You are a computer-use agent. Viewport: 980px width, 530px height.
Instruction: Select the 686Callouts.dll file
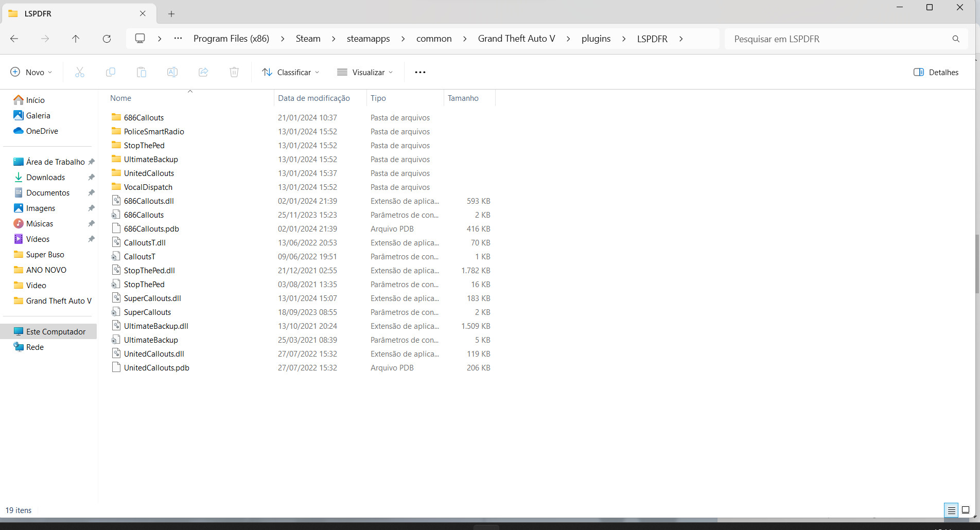[149, 201]
